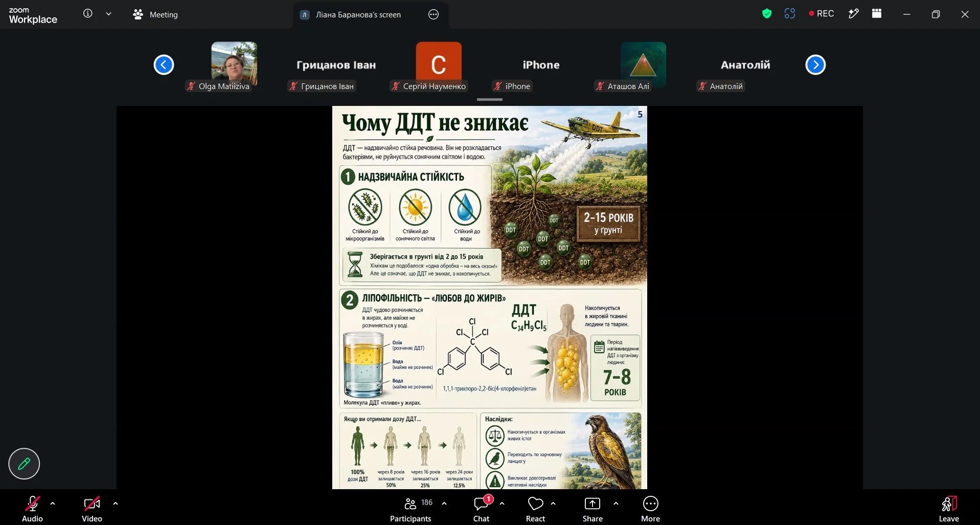Click muted mic icon on Грицанов Іван label
980x525 pixels.
(293, 86)
